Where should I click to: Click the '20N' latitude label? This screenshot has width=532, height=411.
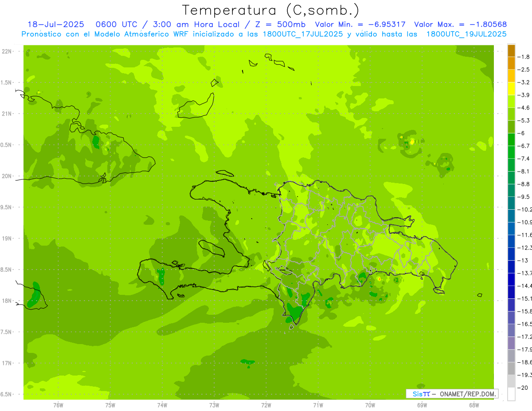[x=7, y=176]
